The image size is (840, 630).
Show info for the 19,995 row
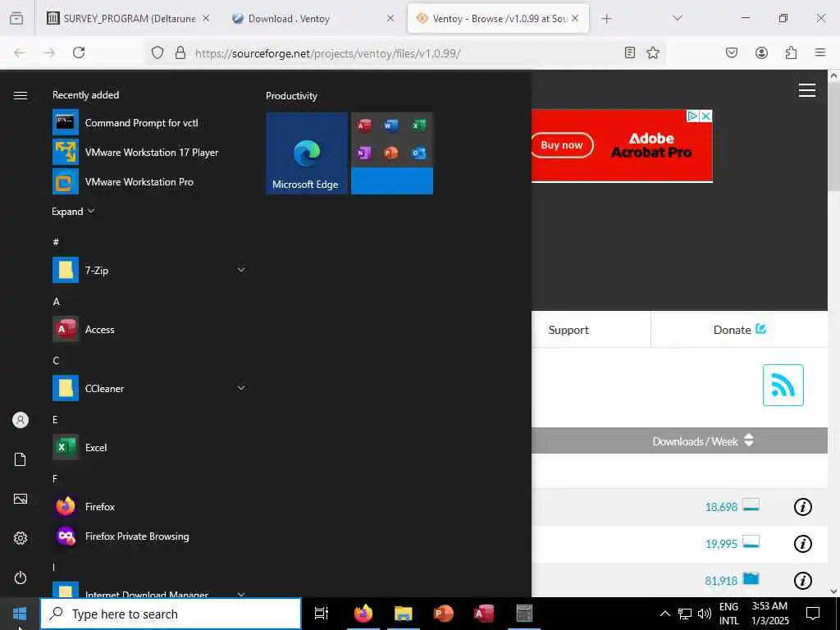click(x=802, y=544)
